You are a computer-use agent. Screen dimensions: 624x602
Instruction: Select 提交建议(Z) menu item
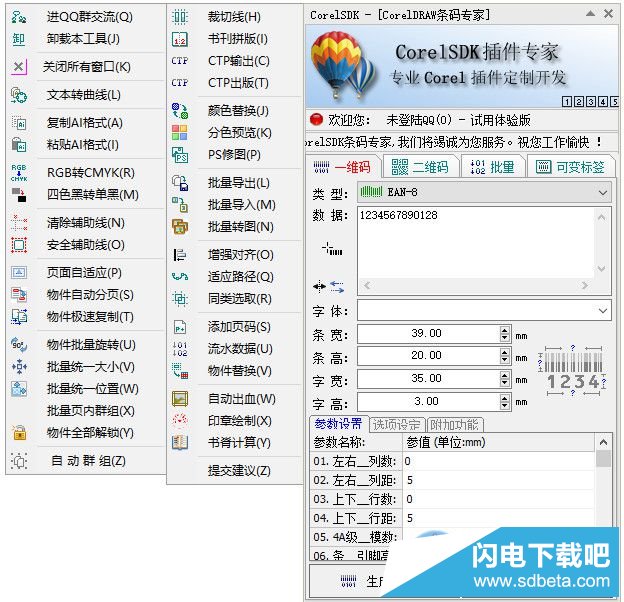(239, 471)
